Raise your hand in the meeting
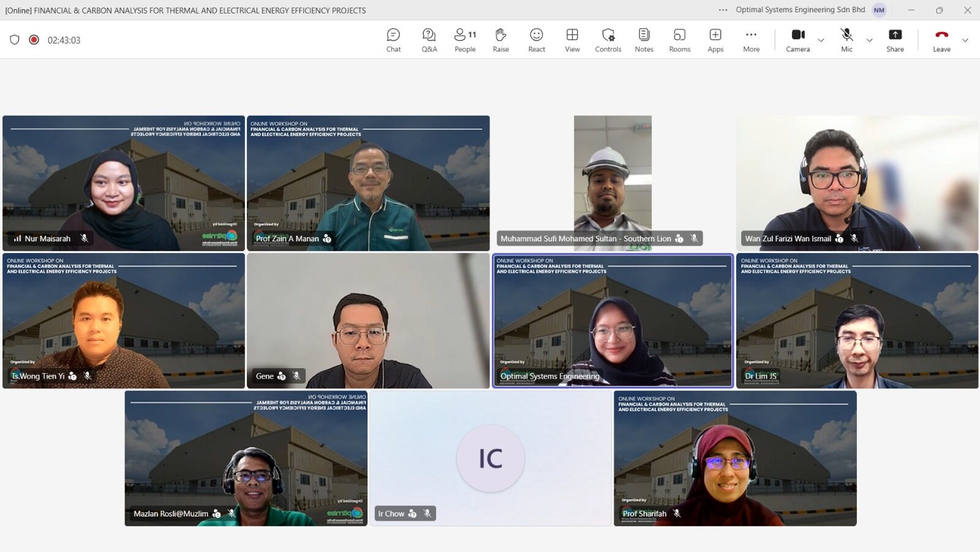This screenshot has height=552, width=980. pyautogui.click(x=501, y=40)
